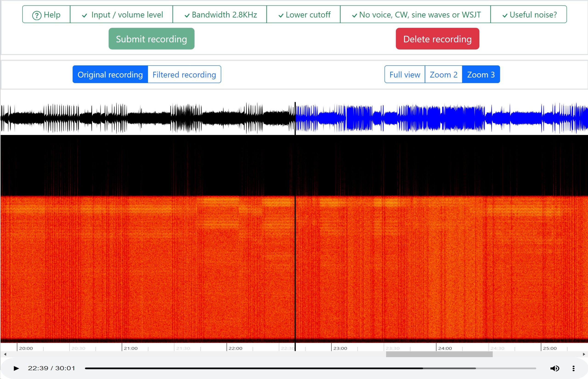Select the Zoom 2 level
This screenshot has width=588, height=379.
444,74
